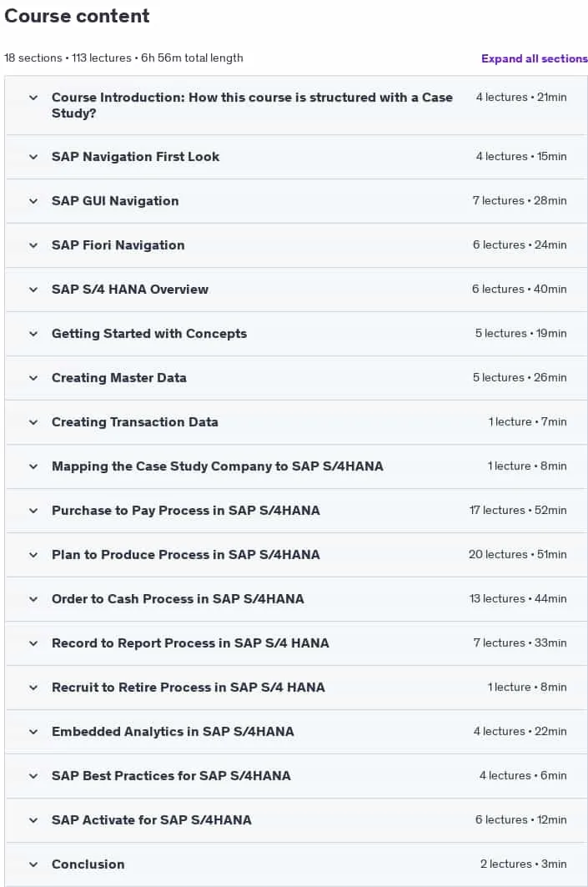Expand all sections link

click(x=535, y=58)
